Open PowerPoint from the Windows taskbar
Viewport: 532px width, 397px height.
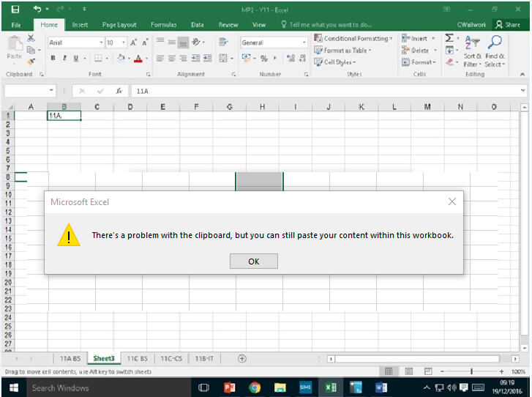(x=228, y=387)
